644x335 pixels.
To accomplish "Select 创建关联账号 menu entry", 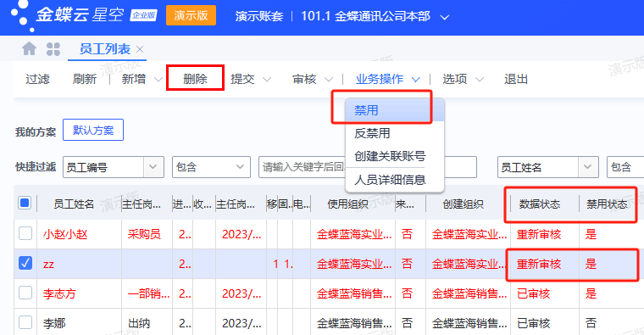I will (395, 156).
